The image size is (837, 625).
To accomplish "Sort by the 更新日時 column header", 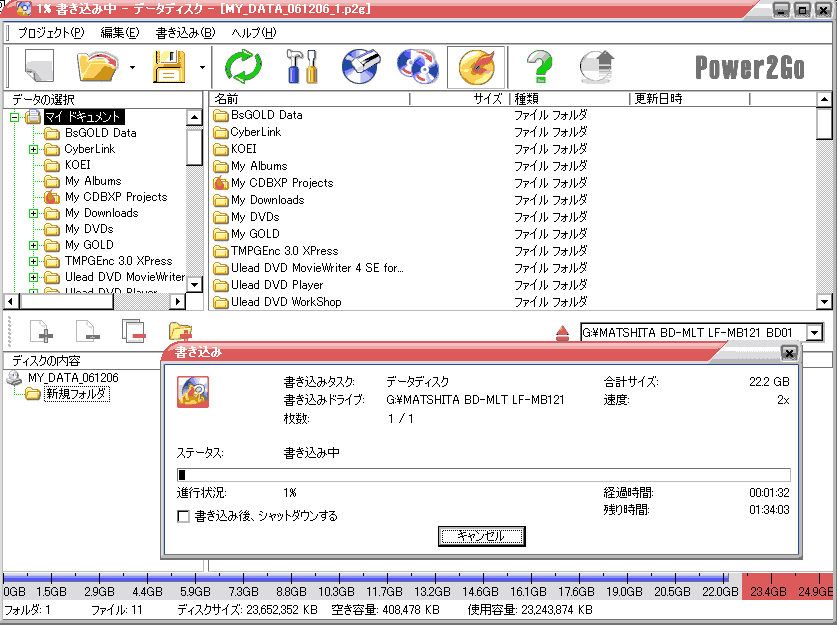I will tap(690, 99).
